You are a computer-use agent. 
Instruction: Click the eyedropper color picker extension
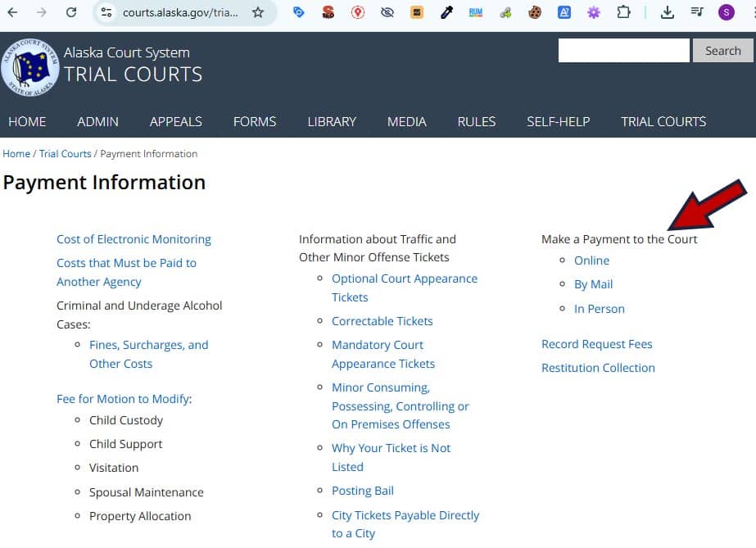446,12
